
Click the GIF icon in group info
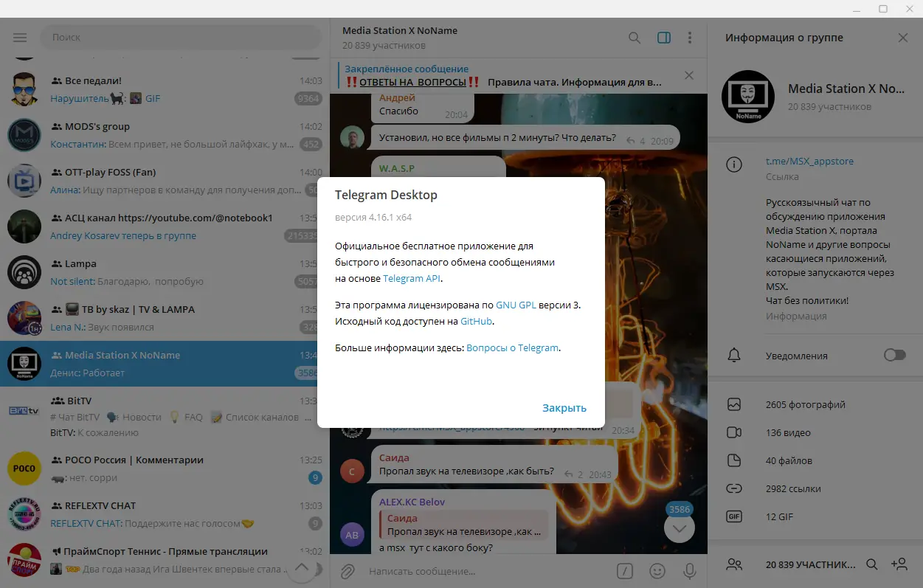tap(734, 516)
